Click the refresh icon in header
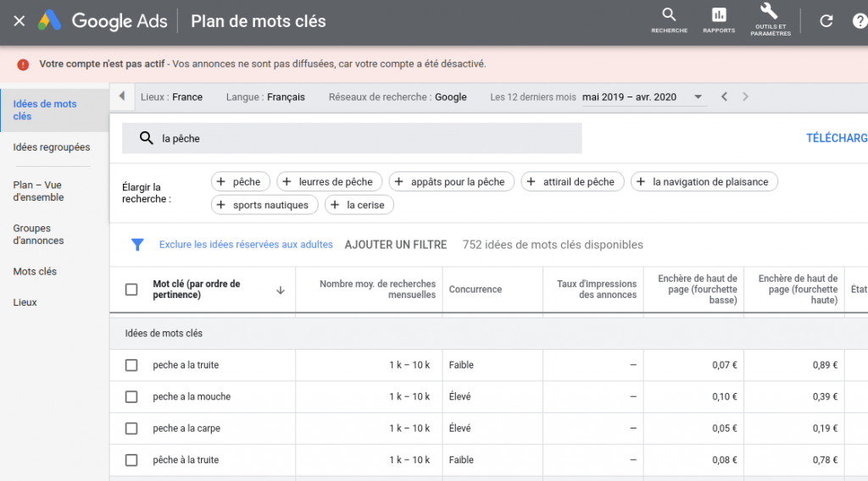 [x=826, y=21]
